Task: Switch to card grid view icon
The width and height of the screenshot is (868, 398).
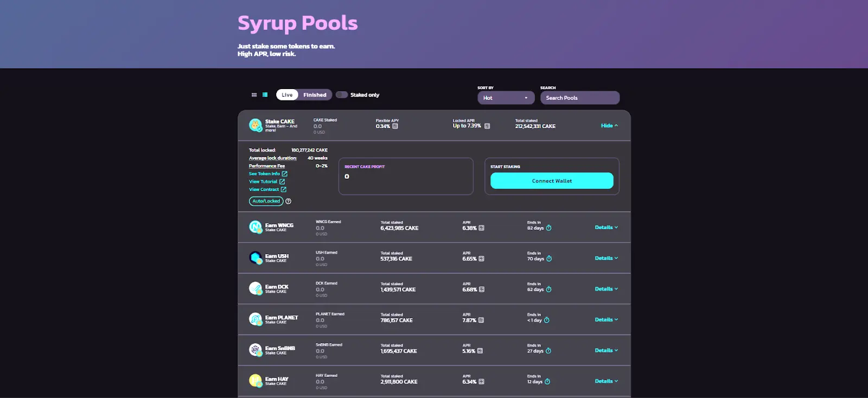Action: pos(254,95)
